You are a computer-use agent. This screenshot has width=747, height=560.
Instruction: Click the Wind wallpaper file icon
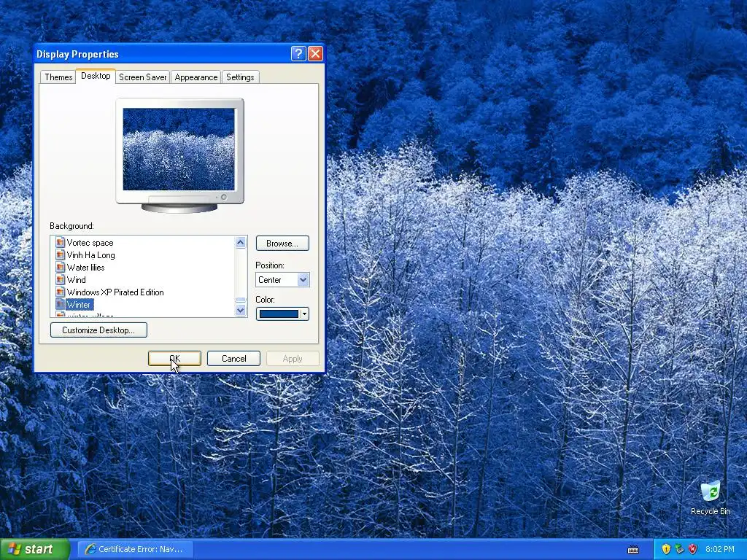[x=60, y=279]
